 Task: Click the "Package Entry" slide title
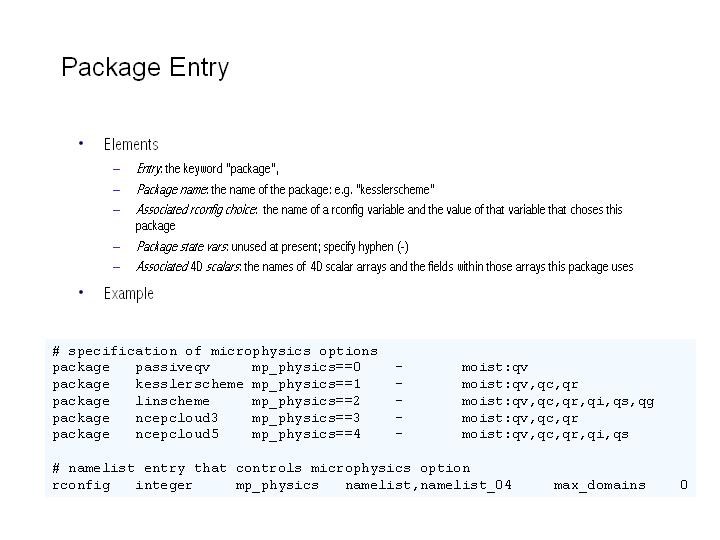145,68
